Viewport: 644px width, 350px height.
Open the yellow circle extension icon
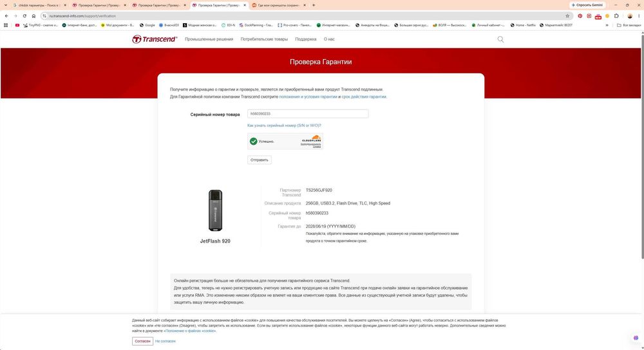point(607,16)
